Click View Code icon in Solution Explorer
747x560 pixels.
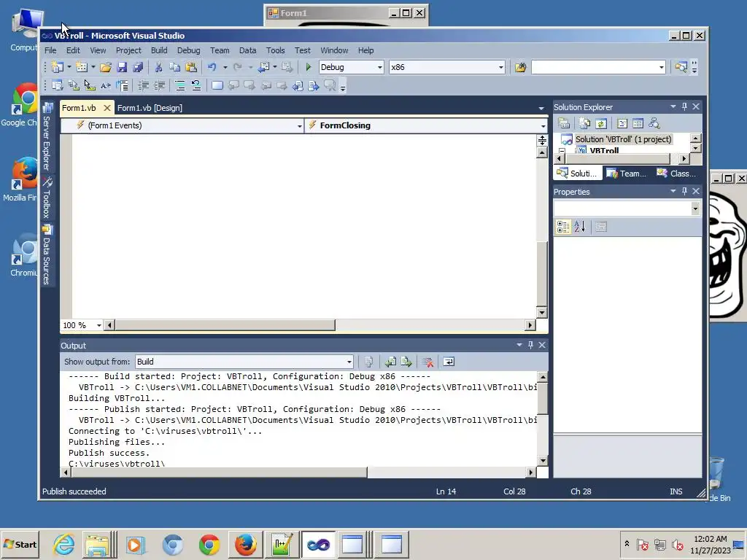[x=622, y=124]
